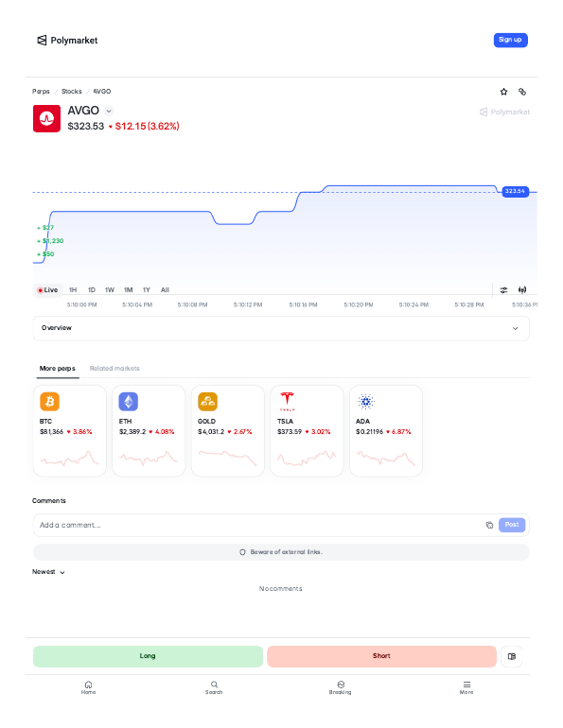The height and width of the screenshot is (728, 563).
Task: Favorite AVGO with the star icon
Action: (503, 92)
